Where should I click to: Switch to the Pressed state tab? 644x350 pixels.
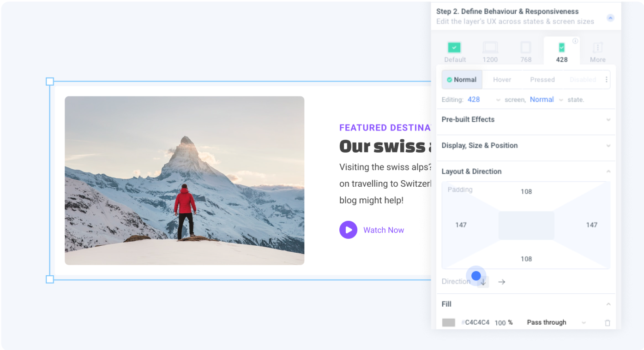542,80
